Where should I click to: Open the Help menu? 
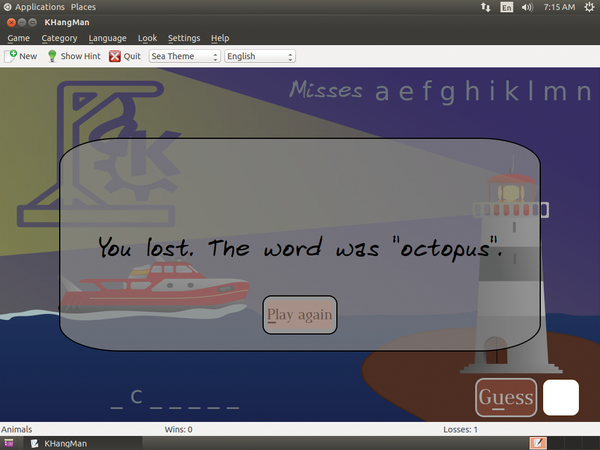point(220,38)
